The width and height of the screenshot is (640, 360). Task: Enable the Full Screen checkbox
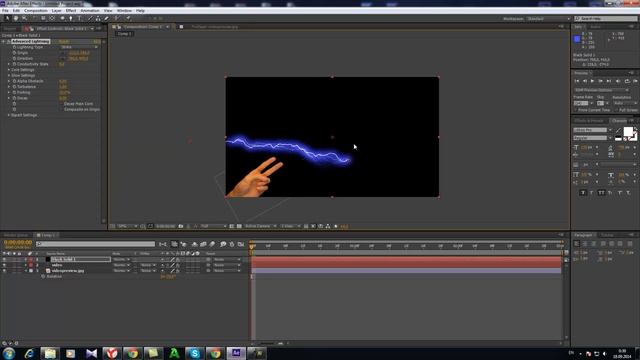[616, 110]
